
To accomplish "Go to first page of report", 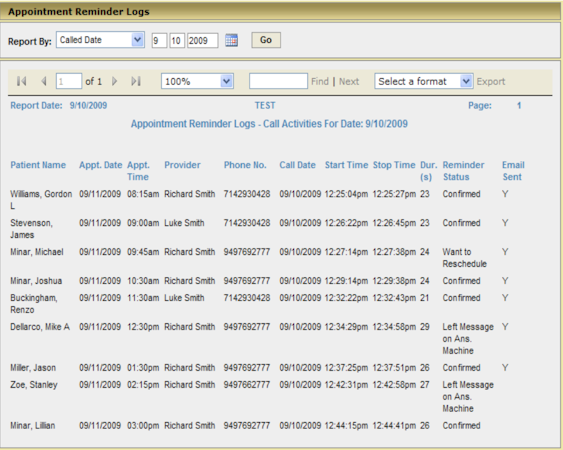I will click(22, 81).
